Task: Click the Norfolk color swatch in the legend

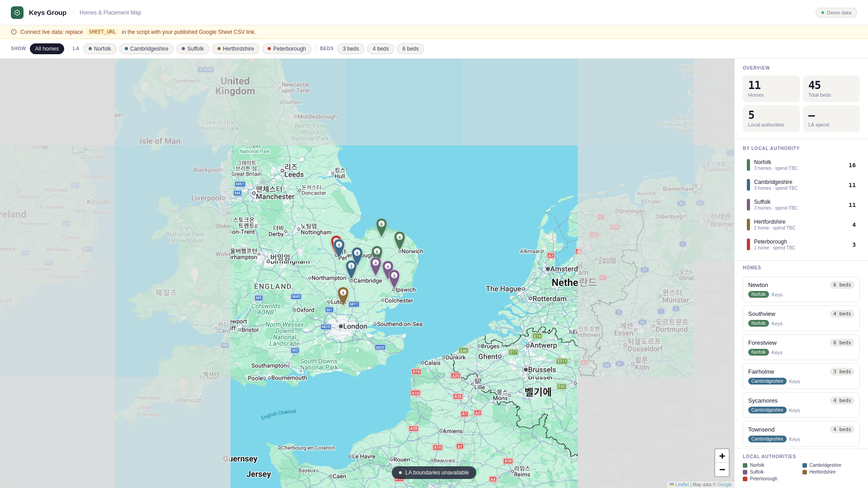Action: click(745, 465)
